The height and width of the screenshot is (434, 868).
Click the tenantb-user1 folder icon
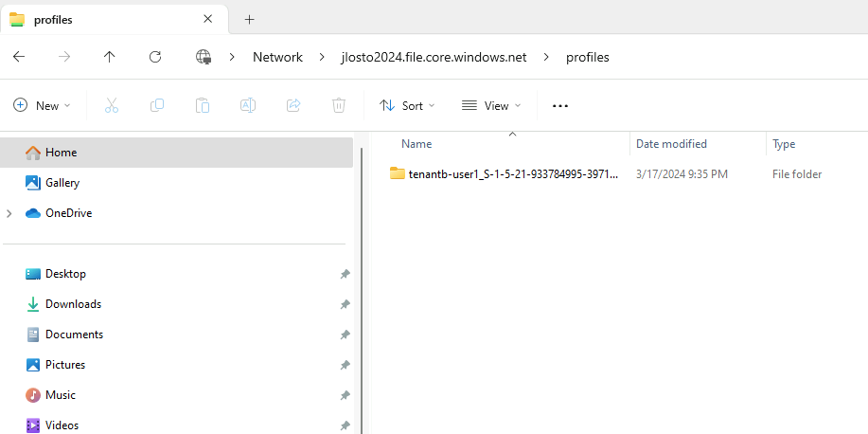tap(397, 173)
